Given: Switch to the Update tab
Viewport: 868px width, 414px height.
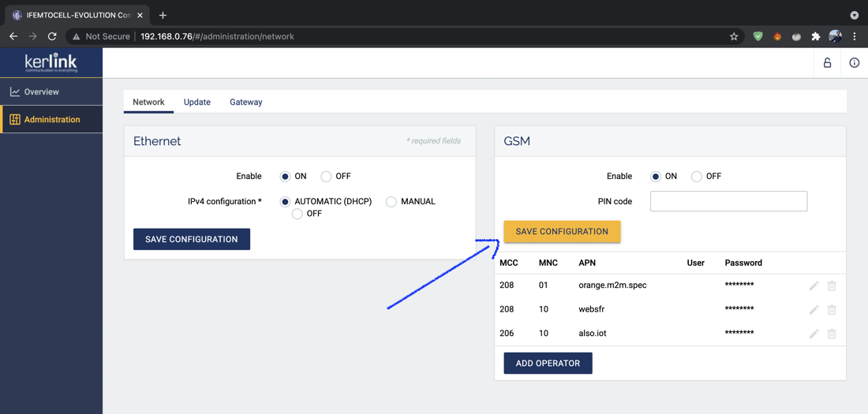Looking at the screenshot, I should [196, 103].
